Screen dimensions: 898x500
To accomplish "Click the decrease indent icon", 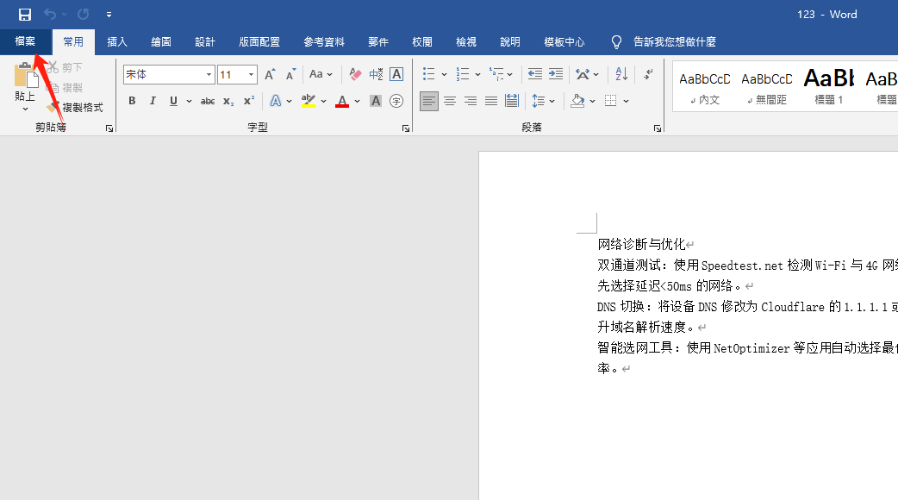I will tap(535, 74).
